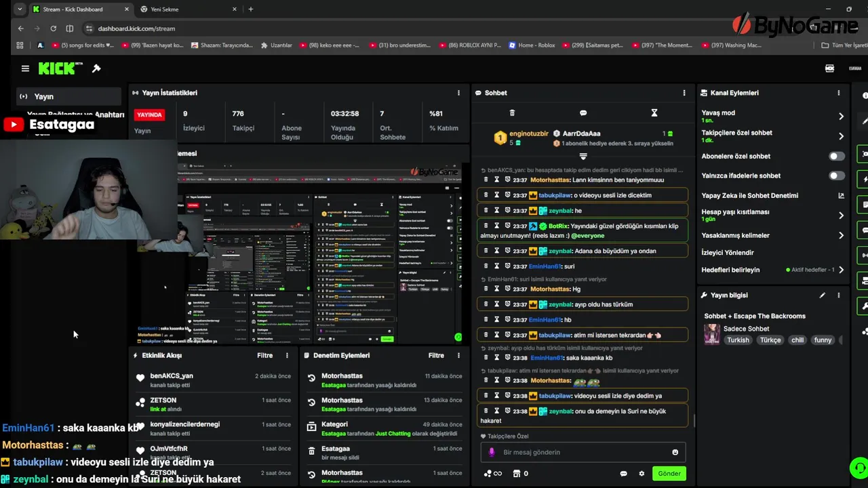Click the Bir mesaj gönderin input field

(583, 452)
